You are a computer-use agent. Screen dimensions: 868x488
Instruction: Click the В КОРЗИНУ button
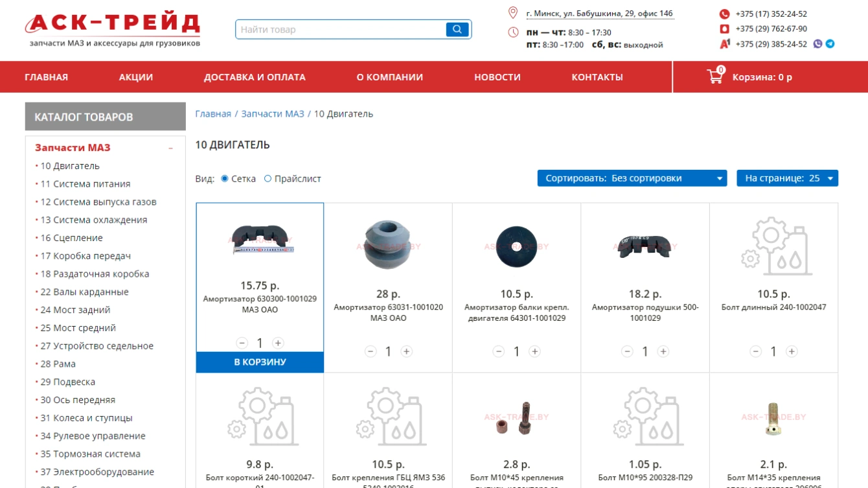tap(260, 362)
